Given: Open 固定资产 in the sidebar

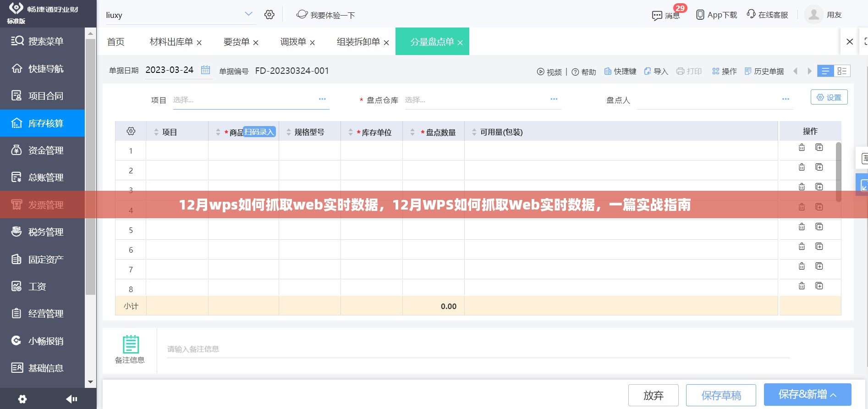Looking at the screenshot, I should point(42,259).
